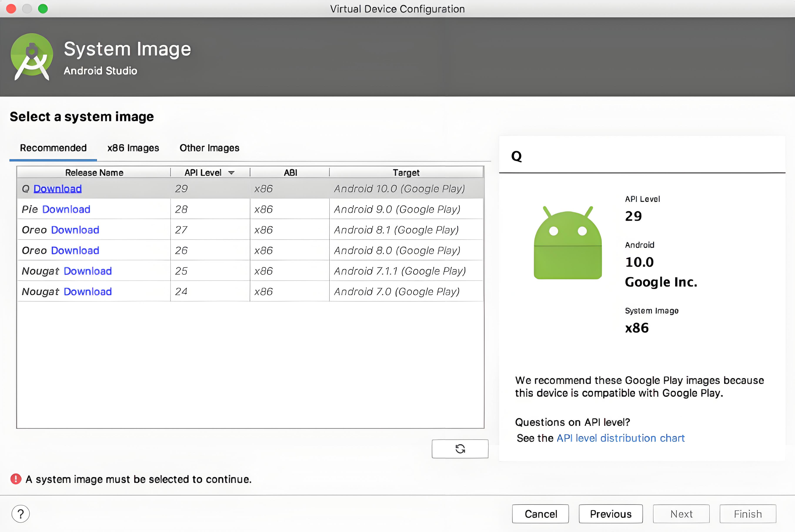The width and height of the screenshot is (795, 532).
Task: Download the Pie system image
Action: tap(66, 209)
